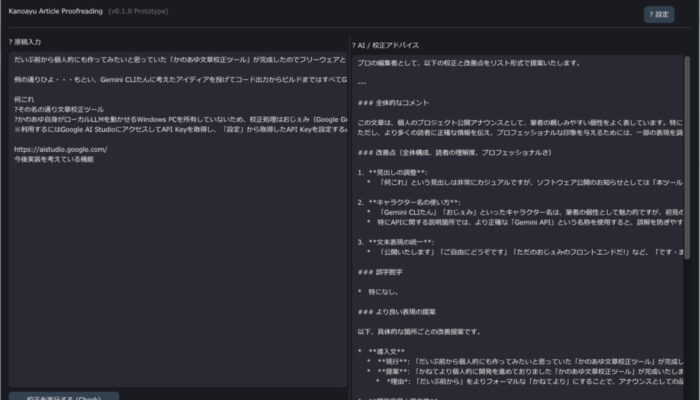
Task: Click the bullet starting 「何これ」という見出しは
Action: point(525,183)
